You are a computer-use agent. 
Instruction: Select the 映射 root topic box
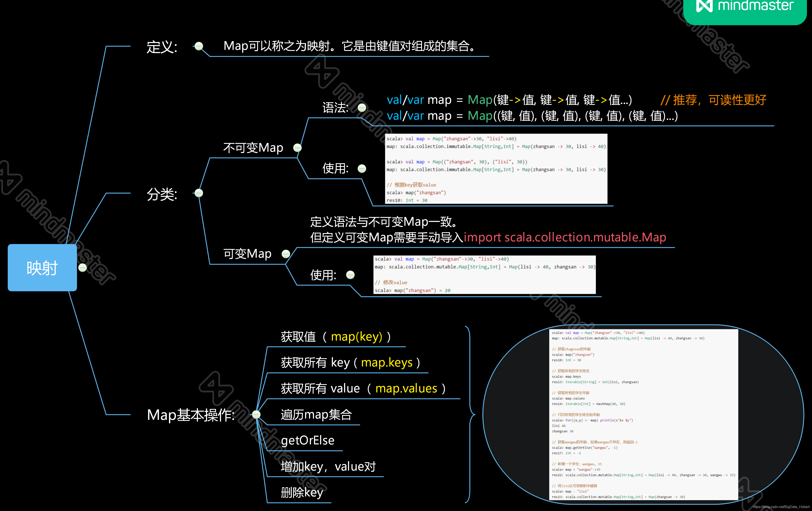tap(42, 268)
